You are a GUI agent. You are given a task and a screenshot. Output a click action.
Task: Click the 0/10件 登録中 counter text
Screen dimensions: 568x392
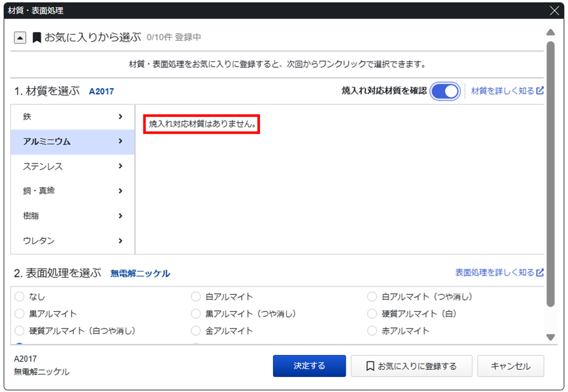click(174, 37)
